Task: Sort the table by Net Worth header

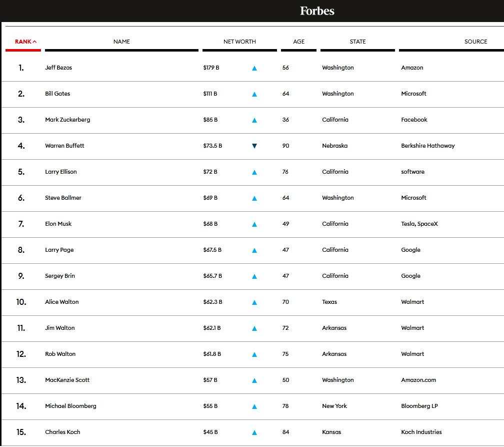Action: (x=239, y=42)
